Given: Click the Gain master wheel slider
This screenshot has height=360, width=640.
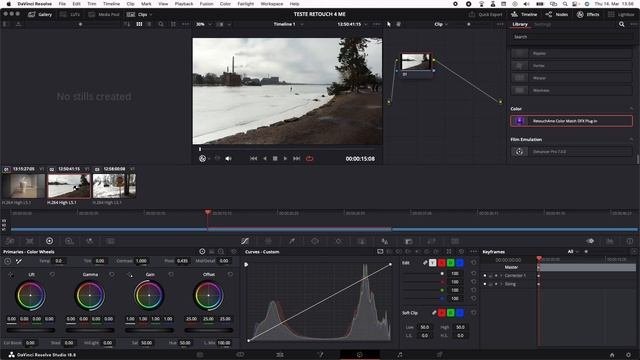Looking at the screenshot, I should point(149,329).
